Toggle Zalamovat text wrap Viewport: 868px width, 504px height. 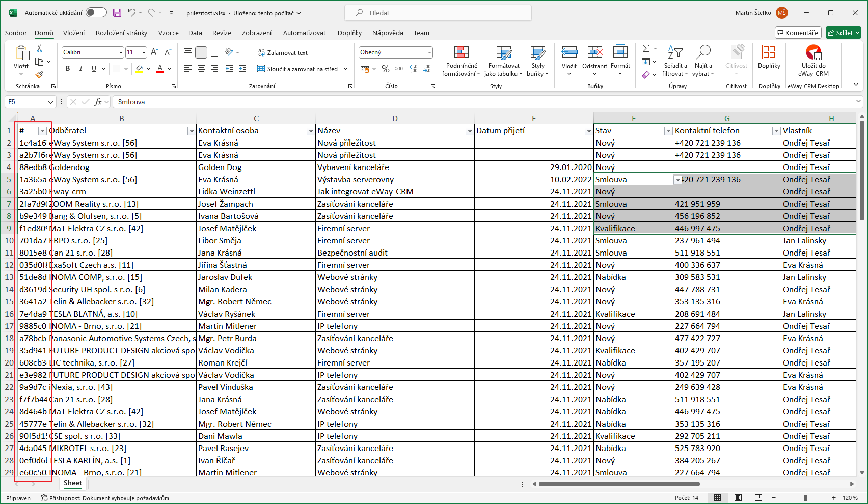click(x=283, y=52)
